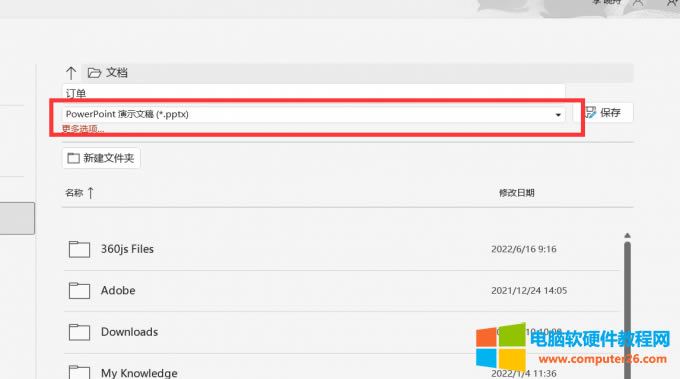Click the Downloads folder icon

coord(79,332)
